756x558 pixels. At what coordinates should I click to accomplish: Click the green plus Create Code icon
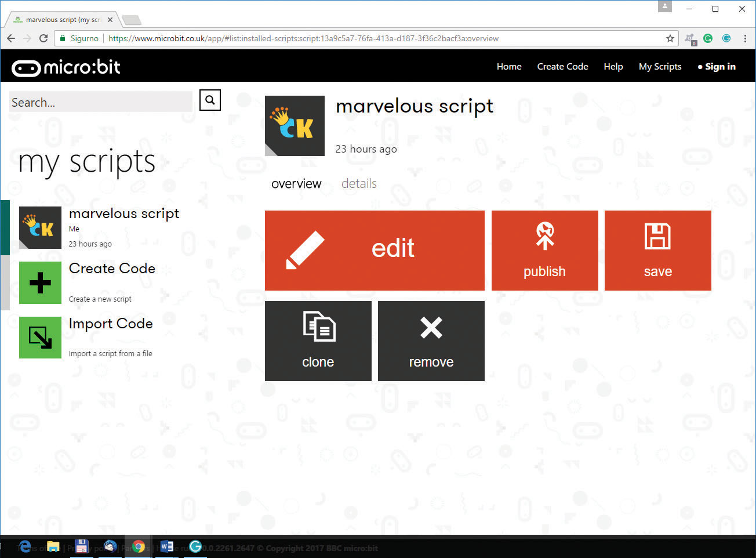pyautogui.click(x=40, y=282)
